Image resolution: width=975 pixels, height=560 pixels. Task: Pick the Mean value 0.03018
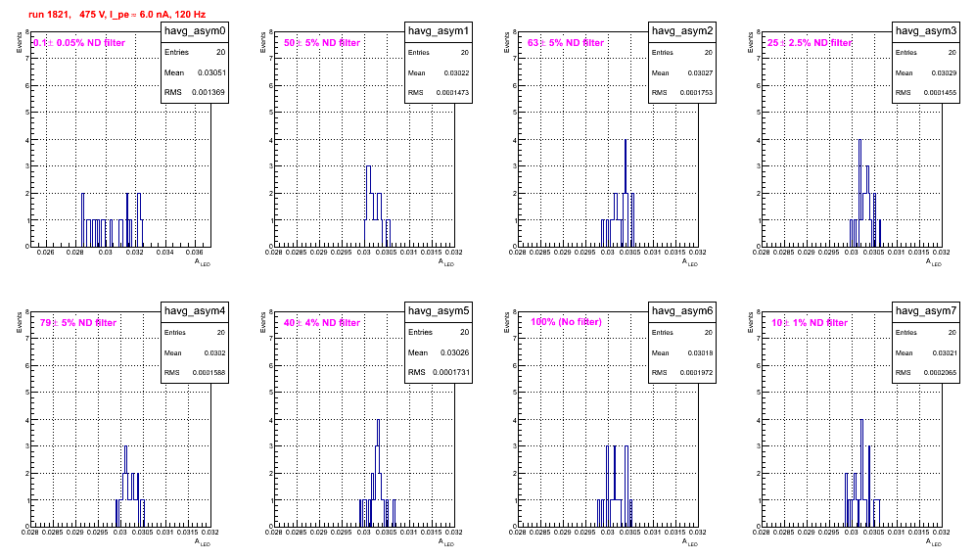(x=700, y=353)
